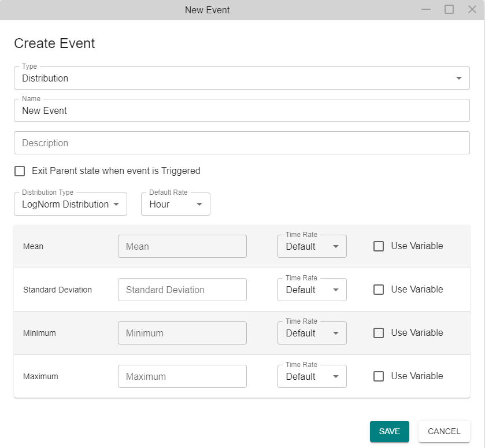Open Time Rate dropdown for Mean
The width and height of the screenshot is (485, 448).
[312, 246]
